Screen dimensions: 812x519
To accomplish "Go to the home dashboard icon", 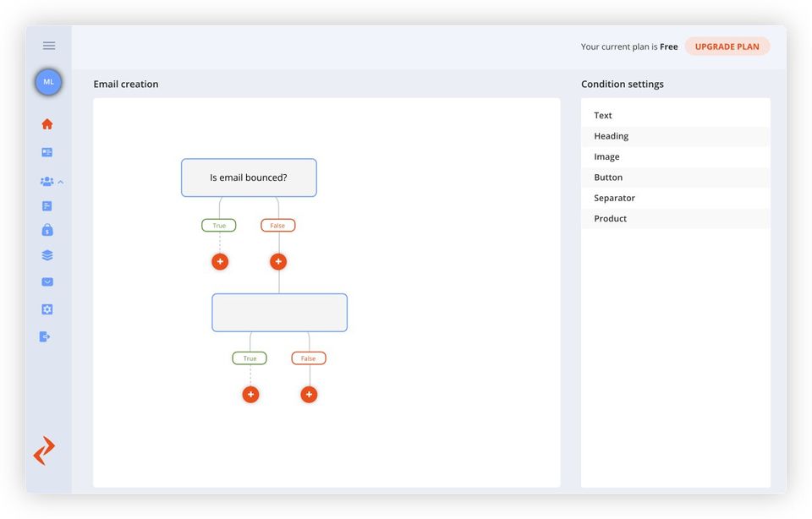I will 47,124.
